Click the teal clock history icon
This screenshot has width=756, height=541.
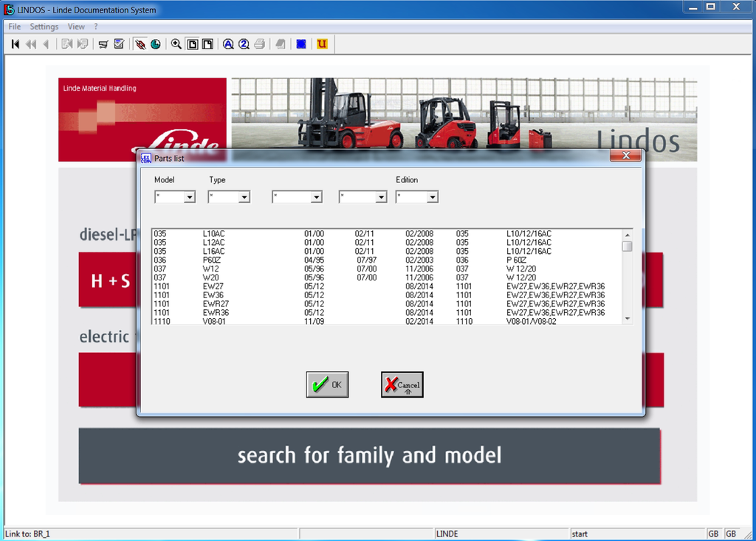pos(156,44)
